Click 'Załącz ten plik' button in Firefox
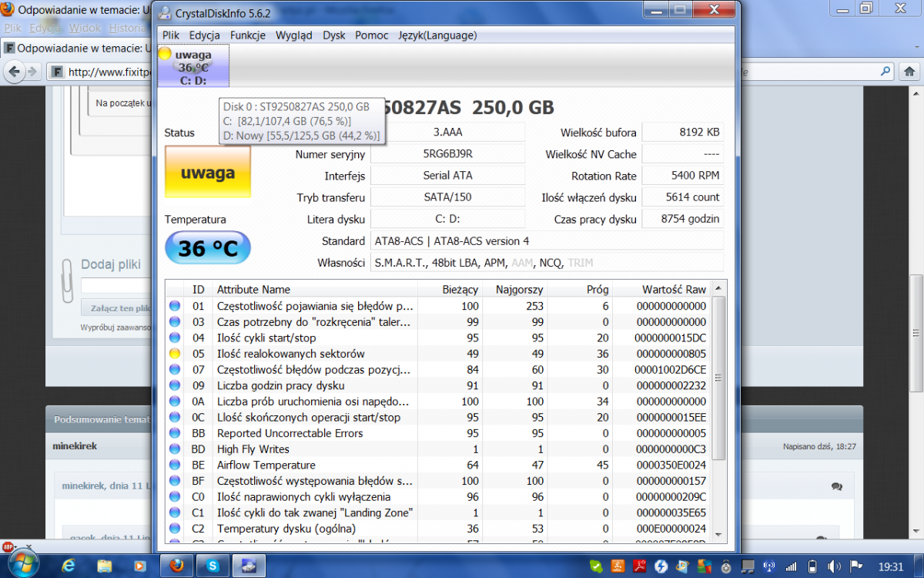 click(x=117, y=308)
